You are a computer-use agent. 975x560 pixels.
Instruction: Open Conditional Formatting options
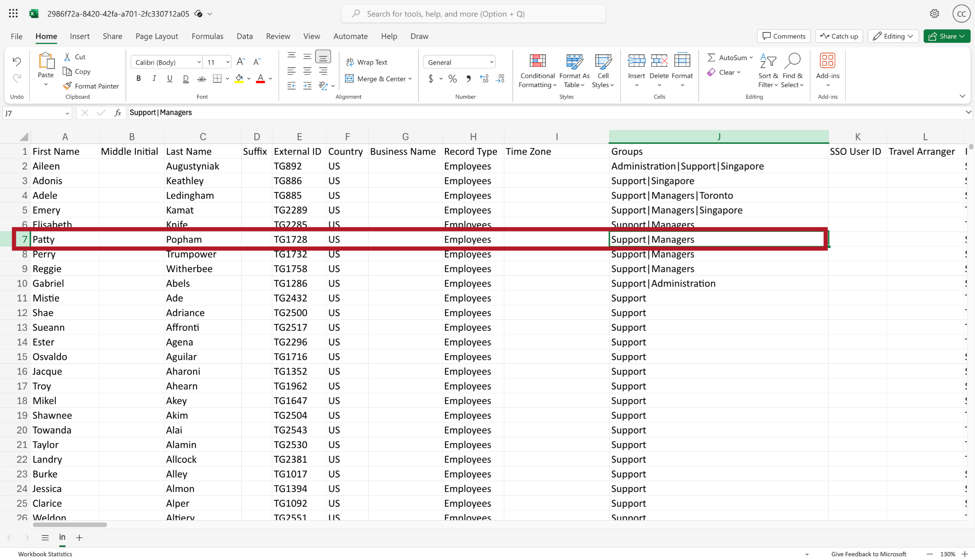tap(537, 71)
